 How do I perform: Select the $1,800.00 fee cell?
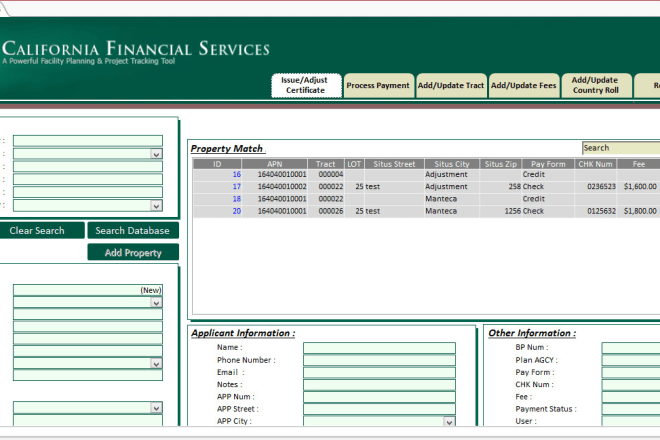640,211
